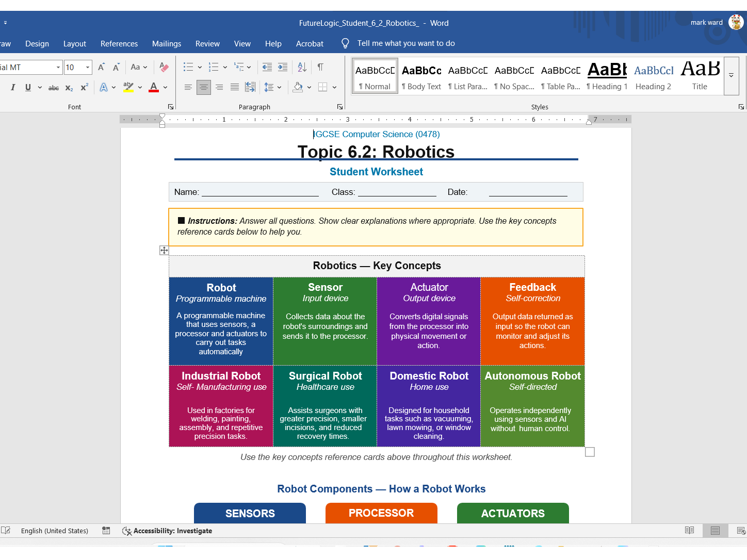Apply red font color
Image resolution: width=747 pixels, height=560 pixels.
pos(154,87)
